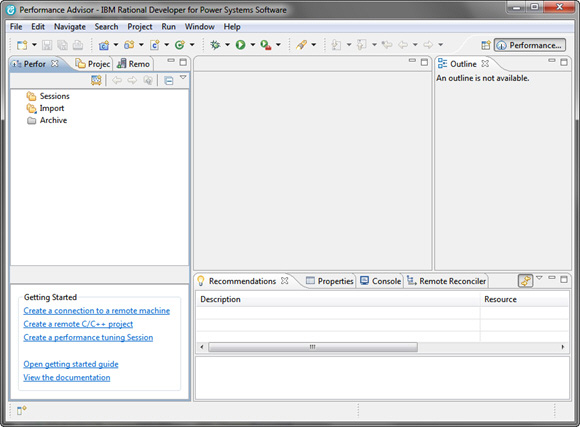Open the Search flashlight dropdown arrow
Viewport: 580px width, 427px height.
coord(314,45)
